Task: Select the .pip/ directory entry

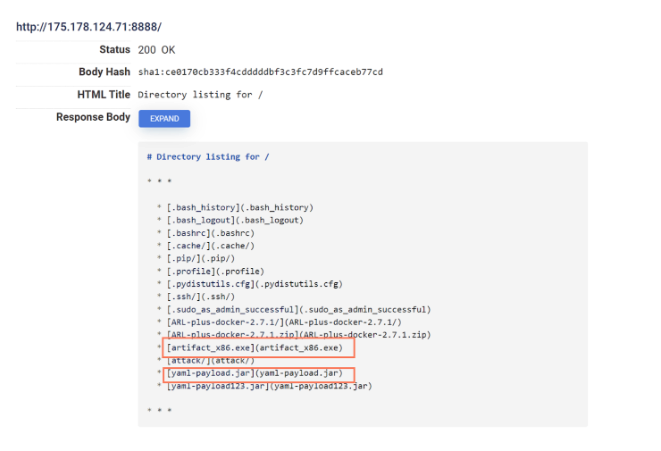Action: coord(205,258)
